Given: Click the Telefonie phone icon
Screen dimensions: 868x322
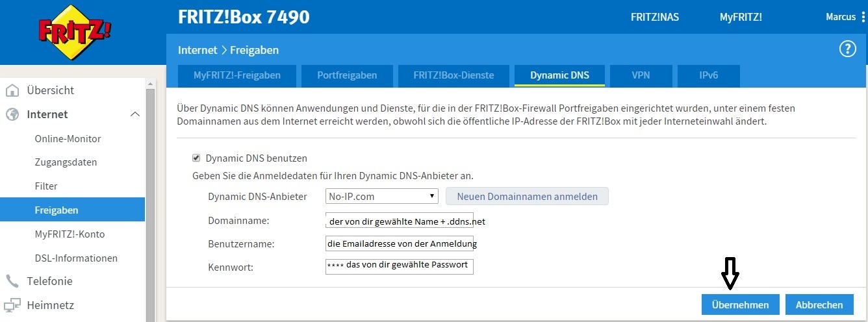Looking at the screenshot, I should click(x=12, y=281).
